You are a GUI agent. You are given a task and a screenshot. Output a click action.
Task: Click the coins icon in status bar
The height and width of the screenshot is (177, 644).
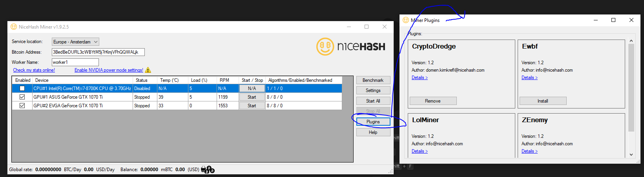[208, 170]
